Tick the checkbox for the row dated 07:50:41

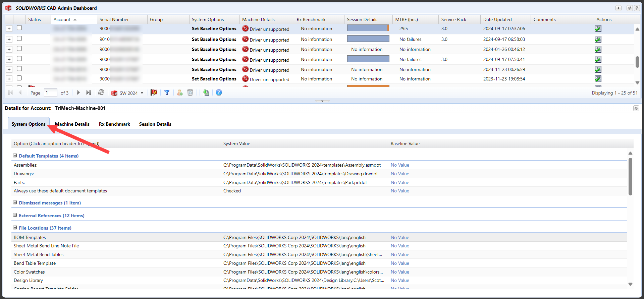19,59
